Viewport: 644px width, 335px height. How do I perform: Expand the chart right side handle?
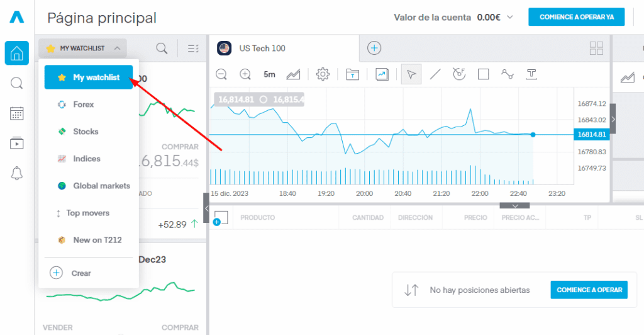click(x=613, y=119)
